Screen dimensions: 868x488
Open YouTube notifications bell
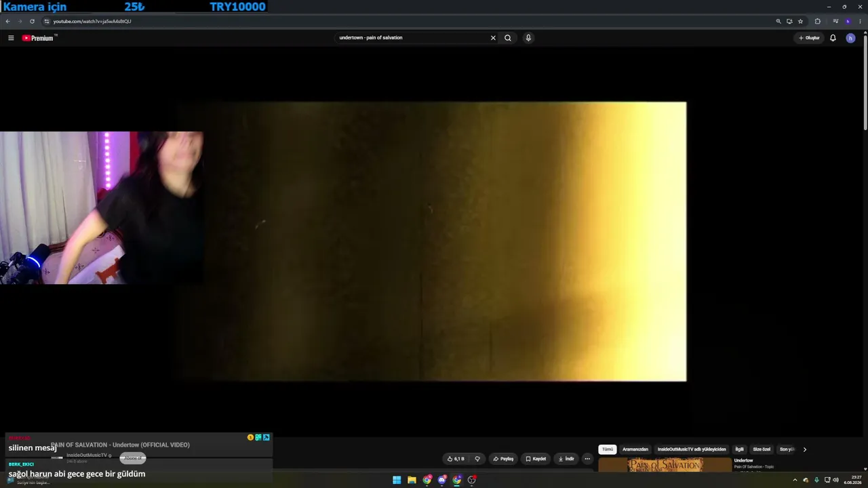(833, 38)
